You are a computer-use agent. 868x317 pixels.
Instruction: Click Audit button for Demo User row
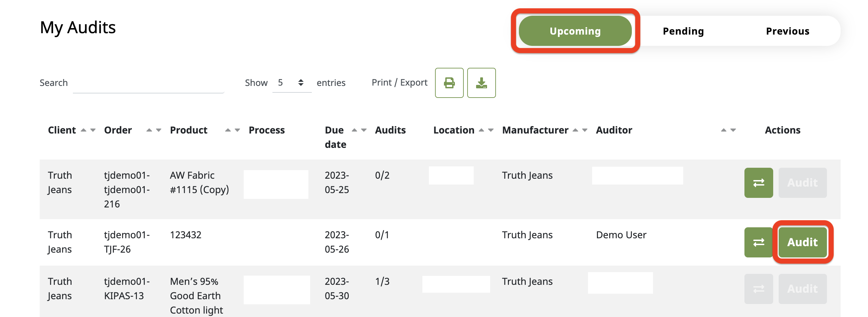pyautogui.click(x=803, y=242)
